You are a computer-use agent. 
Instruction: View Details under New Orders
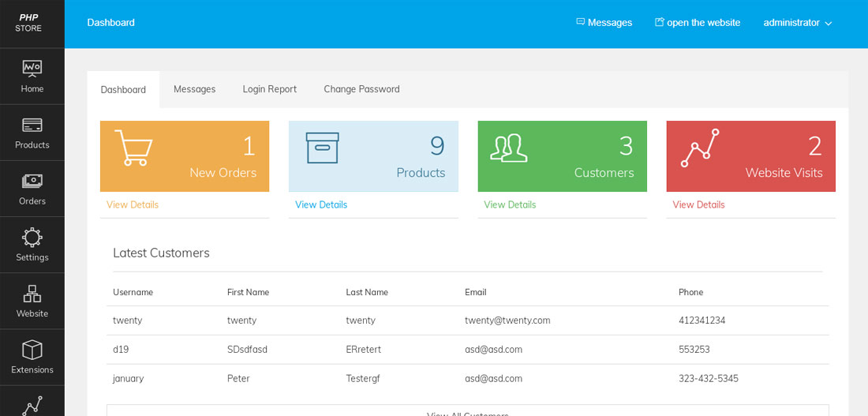click(x=133, y=204)
